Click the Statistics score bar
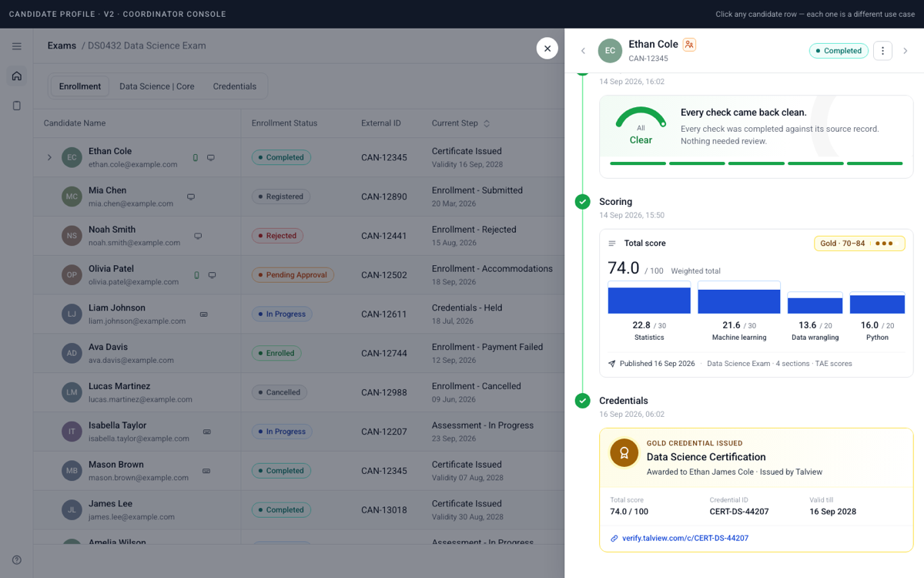Viewport: 924px width, 578px height. [x=649, y=297]
